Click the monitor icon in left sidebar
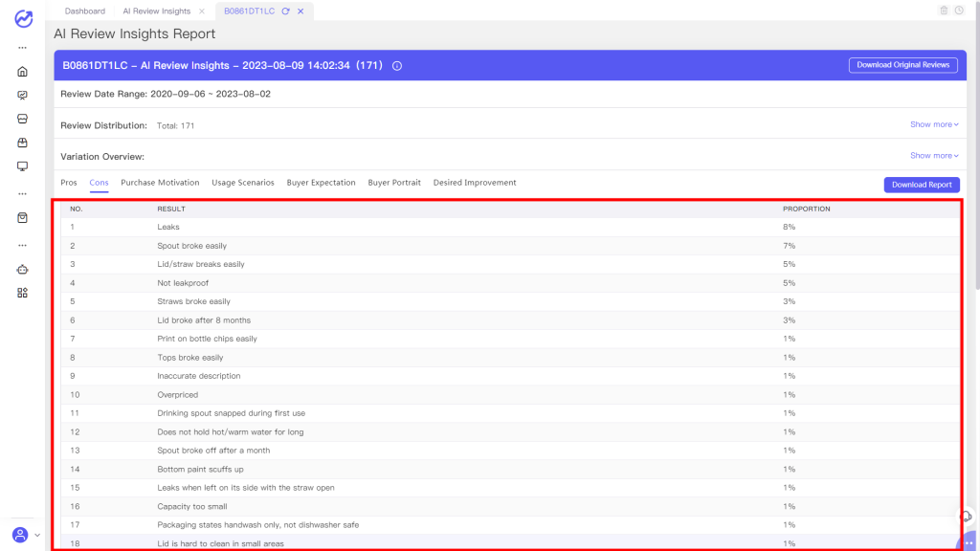This screenshot has width=980, height=551. coord(22,166)
